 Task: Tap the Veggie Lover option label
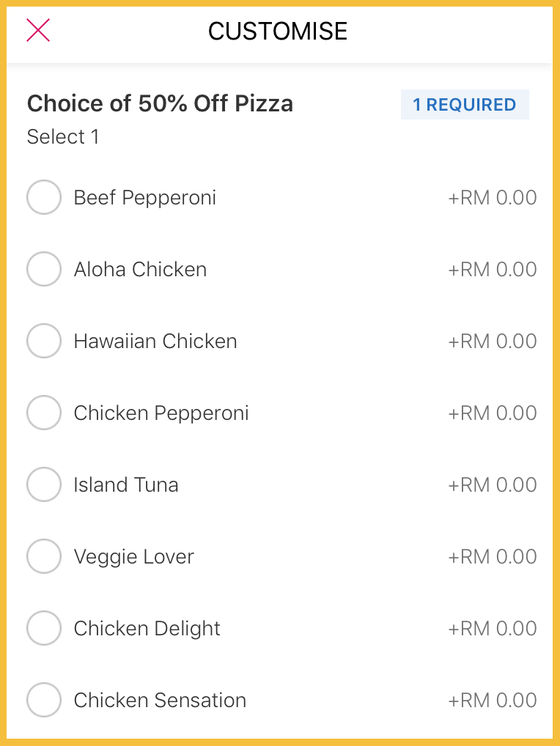[134, 557]
